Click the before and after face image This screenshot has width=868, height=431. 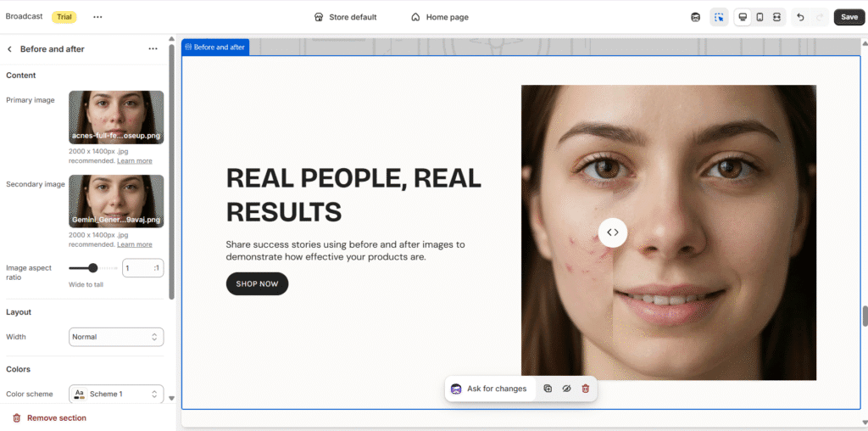click(x=669, y=232)
